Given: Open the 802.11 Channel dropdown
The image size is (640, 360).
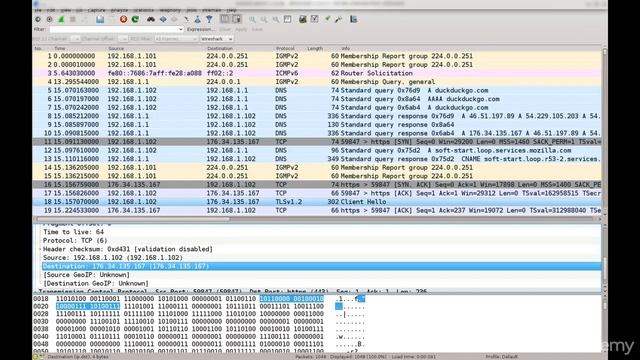Looking at the screenshot, I should click(x=76, y=39).
